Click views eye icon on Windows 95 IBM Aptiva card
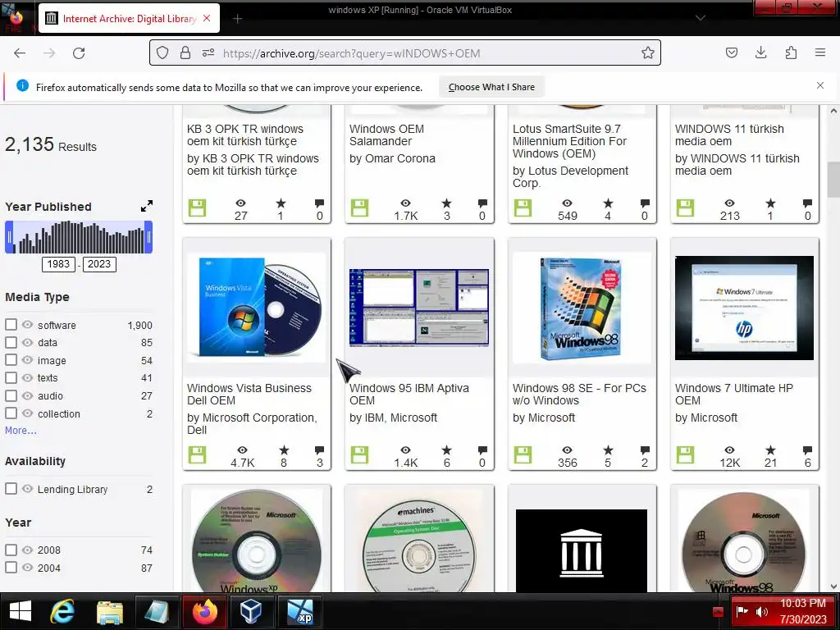 pyautogui.click(x=405, y=450)
